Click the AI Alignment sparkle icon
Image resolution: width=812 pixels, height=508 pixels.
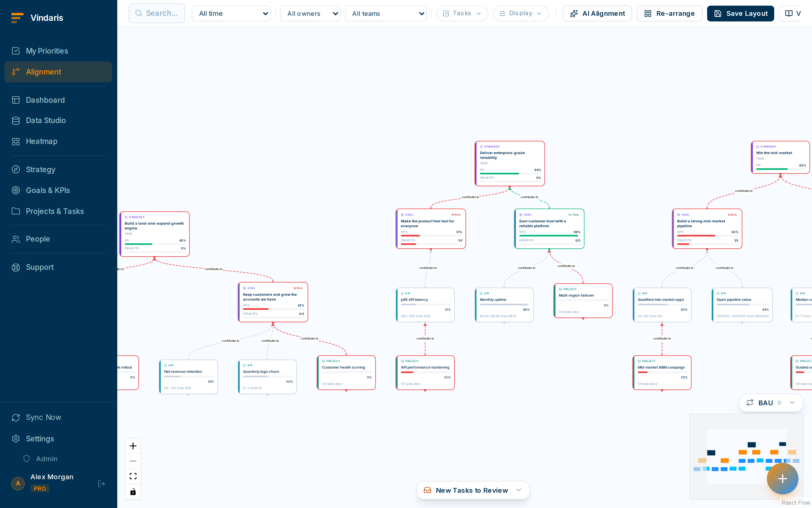coord(574,14)
